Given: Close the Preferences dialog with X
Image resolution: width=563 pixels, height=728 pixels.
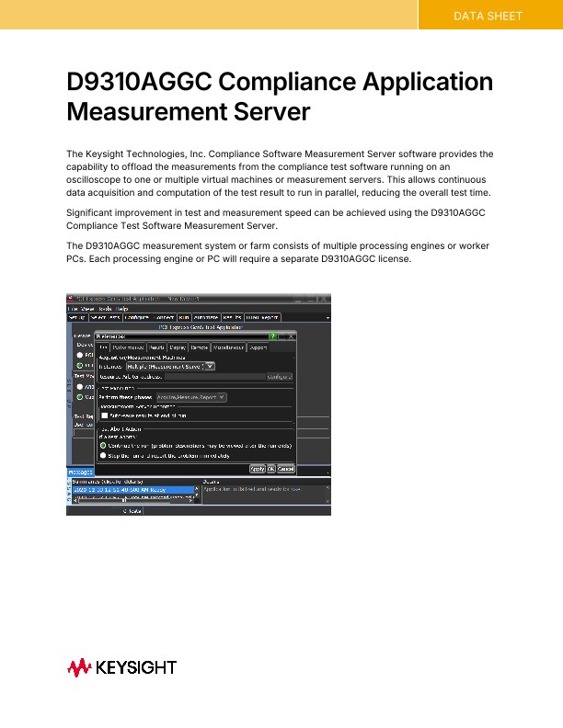Looking at the screenshot, I should [x=291, y=336].
